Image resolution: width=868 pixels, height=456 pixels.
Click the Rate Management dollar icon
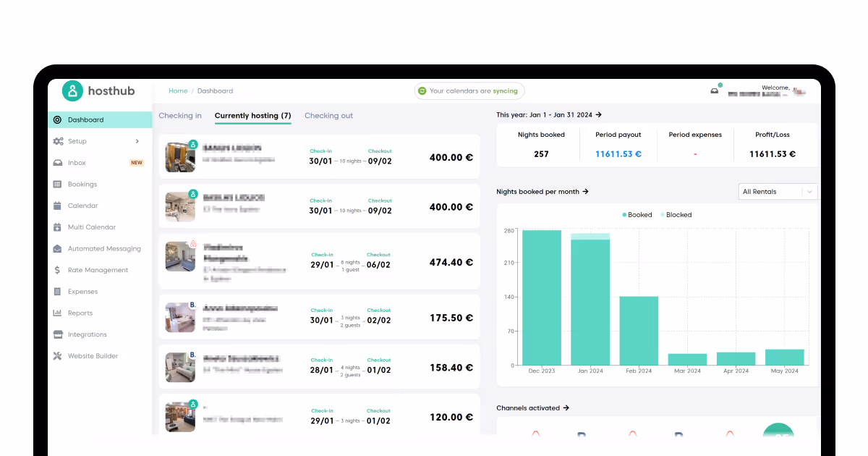pyautogui.click(x=58, y=270)
